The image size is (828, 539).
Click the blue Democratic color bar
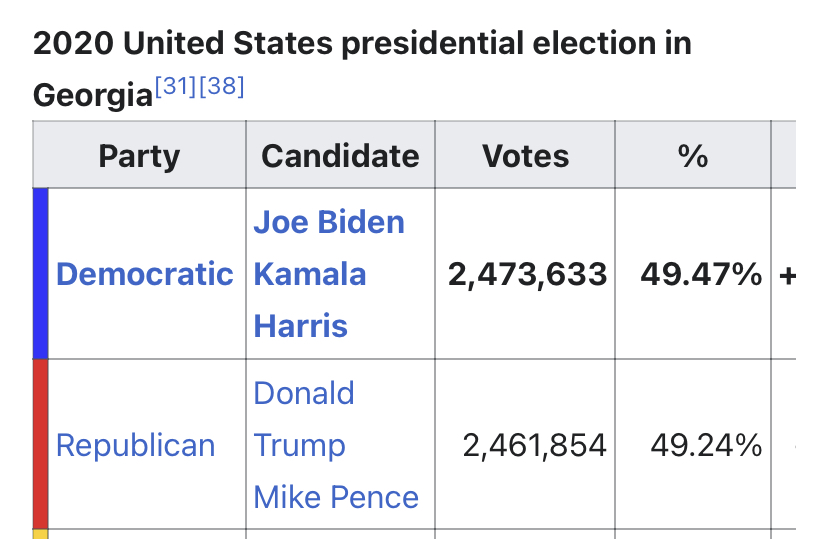(41, 274)
